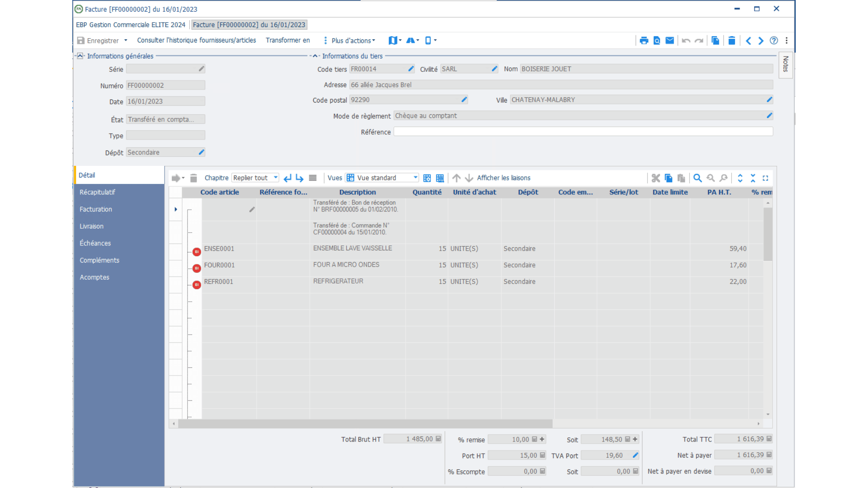Click 'Afficher les liaisons'

click(x=503, y=178)
